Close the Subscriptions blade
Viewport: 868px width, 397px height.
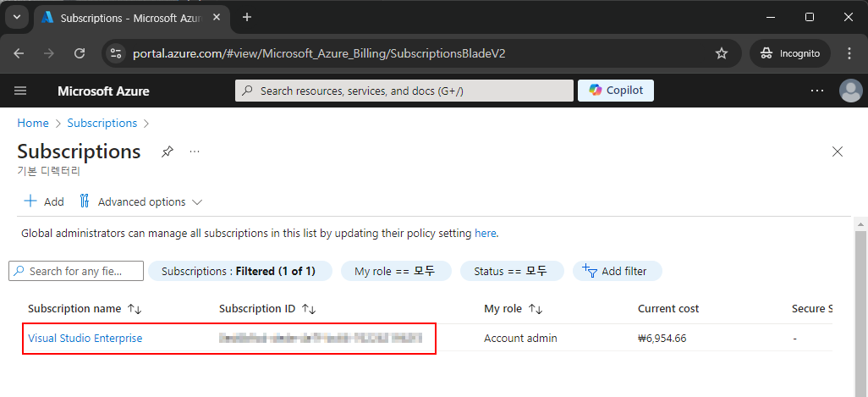(838, 152)
